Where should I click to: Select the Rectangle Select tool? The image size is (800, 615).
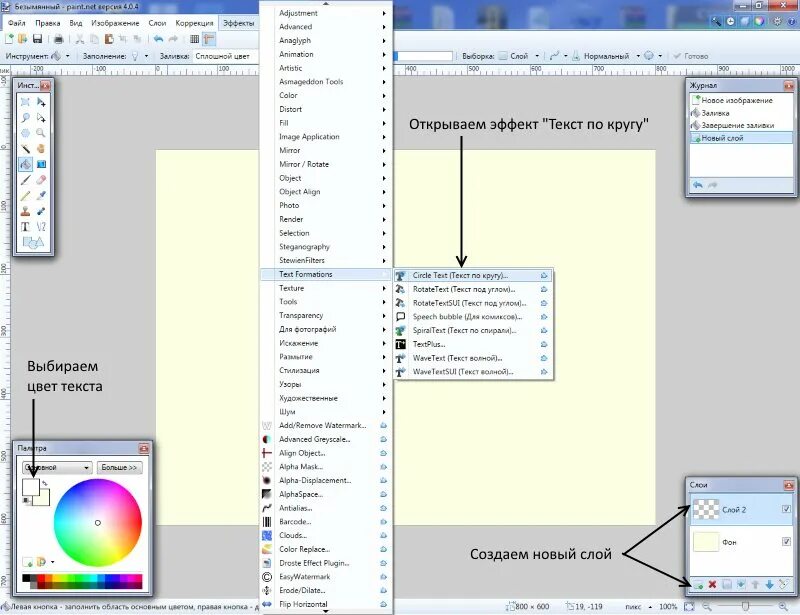point(25,102)
